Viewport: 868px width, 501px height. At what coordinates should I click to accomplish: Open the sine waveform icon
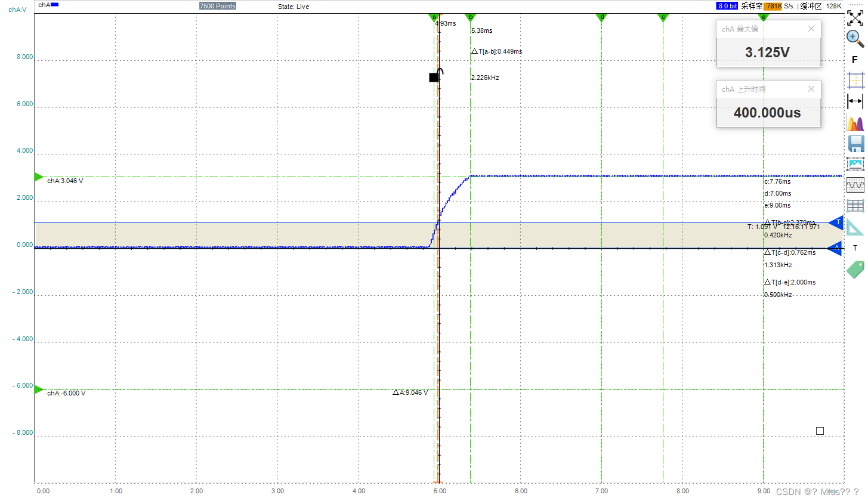(855, 185)
